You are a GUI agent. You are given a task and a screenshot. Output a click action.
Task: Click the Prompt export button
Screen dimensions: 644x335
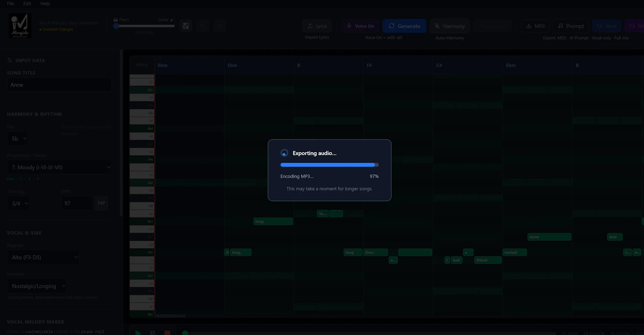tap(571, 26)
